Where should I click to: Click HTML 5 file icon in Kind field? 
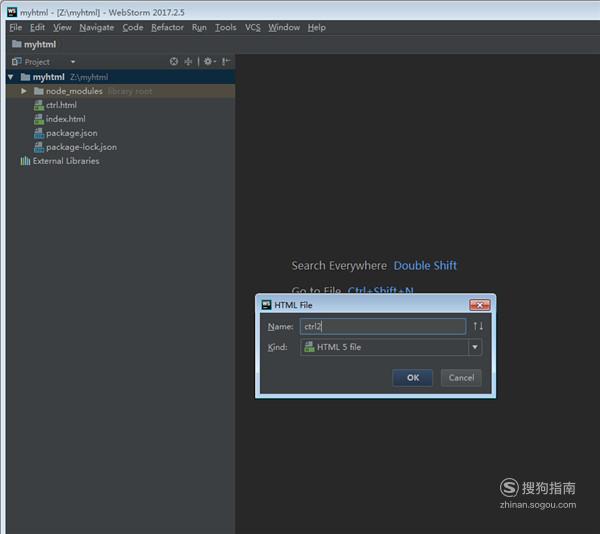pos(309,347)
